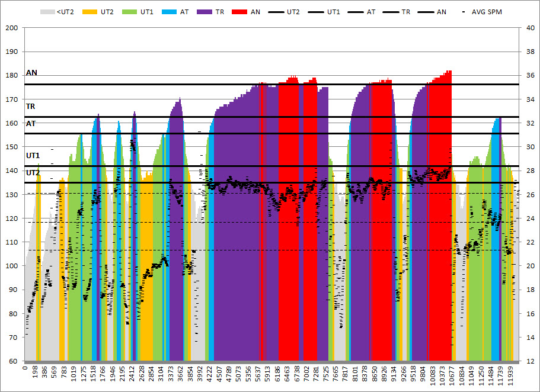Select the TR threshold label inside the plot

(31, 107)
